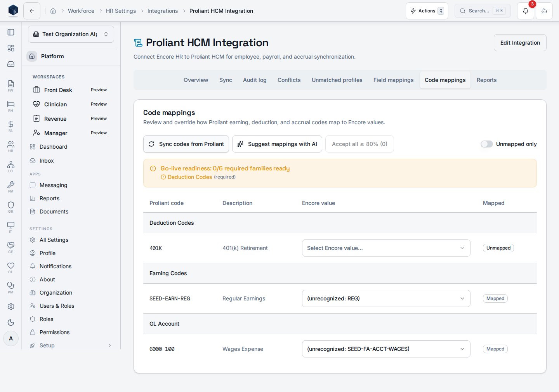Viewport: 559px width, 392px height.
Task: Click Suggest mappings with AI
Action: 277,144
